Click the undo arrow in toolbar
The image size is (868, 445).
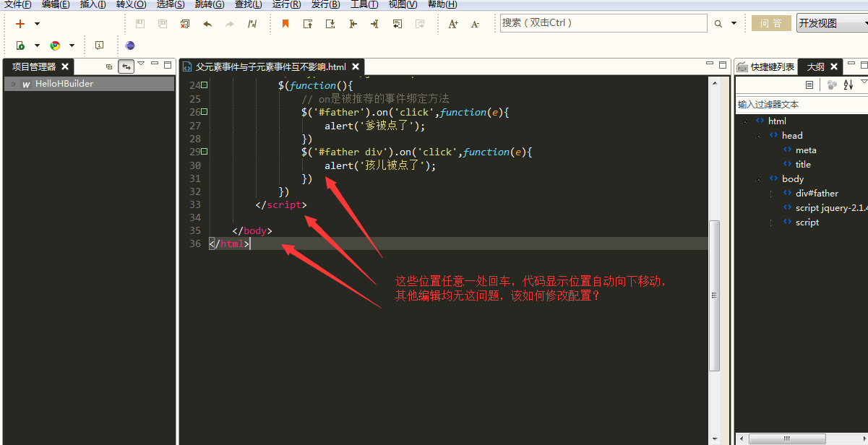coord(207,24)
